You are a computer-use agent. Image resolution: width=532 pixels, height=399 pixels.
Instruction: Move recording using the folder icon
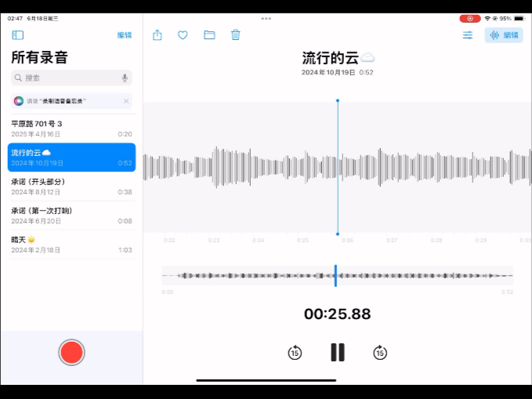209,34
